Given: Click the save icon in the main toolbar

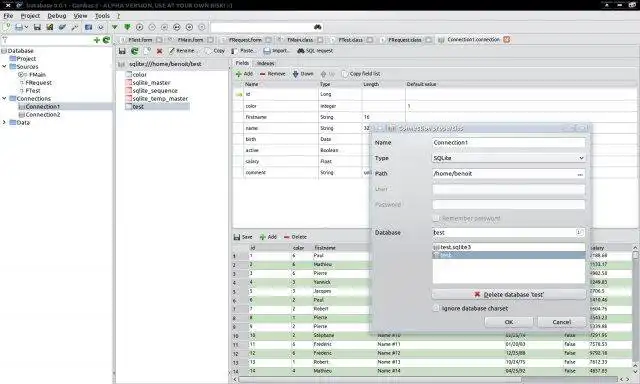Looking at the screenshot, I should tap(37, 27).
